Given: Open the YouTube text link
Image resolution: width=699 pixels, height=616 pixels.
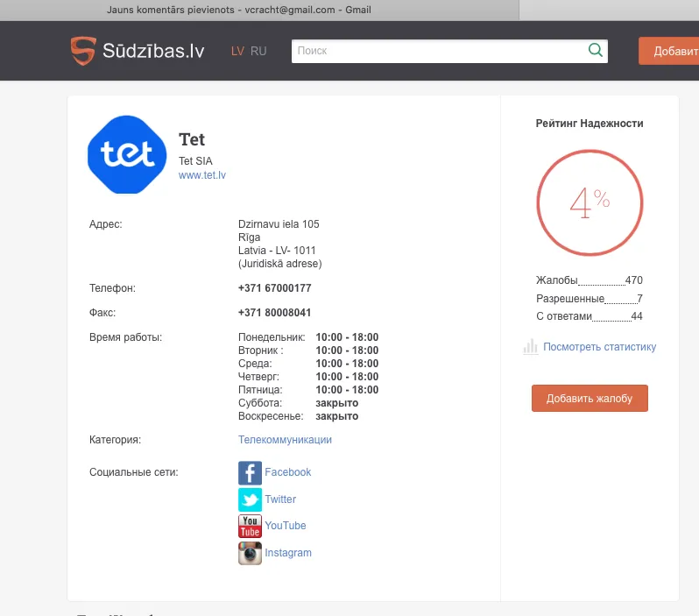Looking at the screenshot, I should (286, 526).
